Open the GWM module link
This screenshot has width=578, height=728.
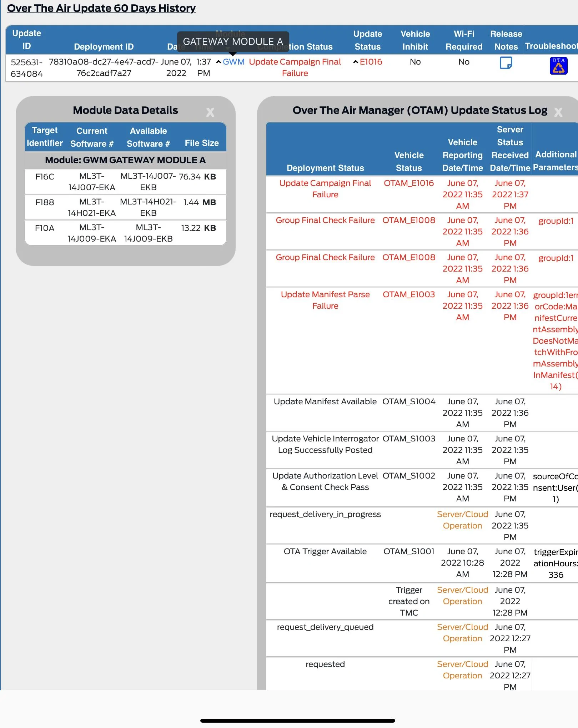click(x=234, y=62)
